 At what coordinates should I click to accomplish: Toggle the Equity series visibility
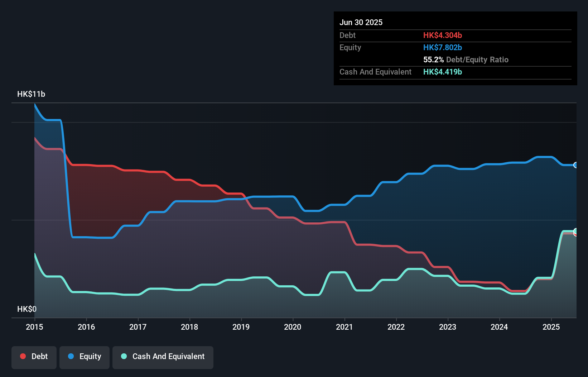pyautogui.click(x=84, y=357)
